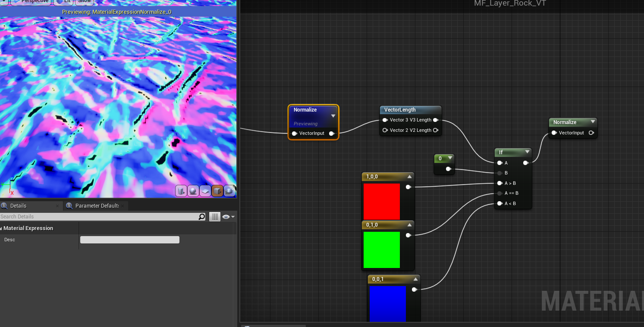Set preview mesh to cylinder shape
The width and height of the screenshot is (644, 327).
point(181,191)
